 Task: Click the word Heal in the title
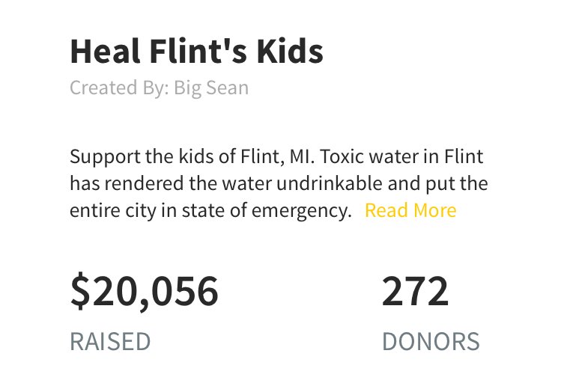[x=105, y=51]
